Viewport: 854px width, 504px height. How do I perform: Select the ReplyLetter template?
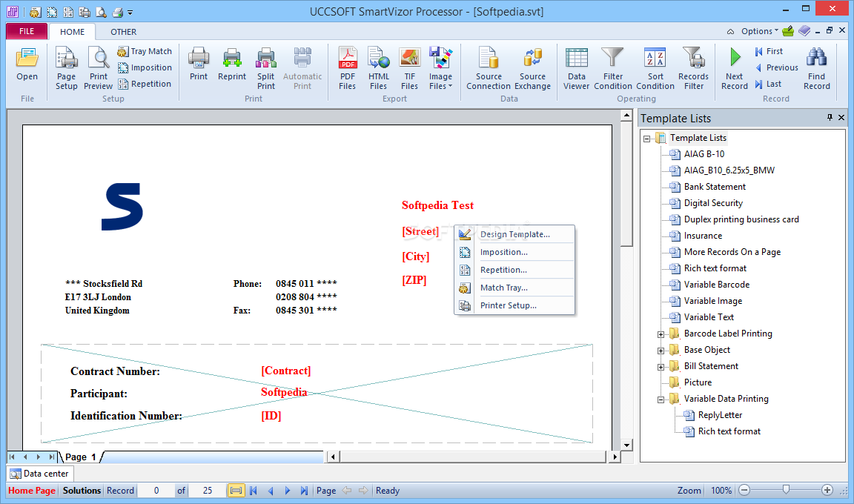[x=720, y=415]
